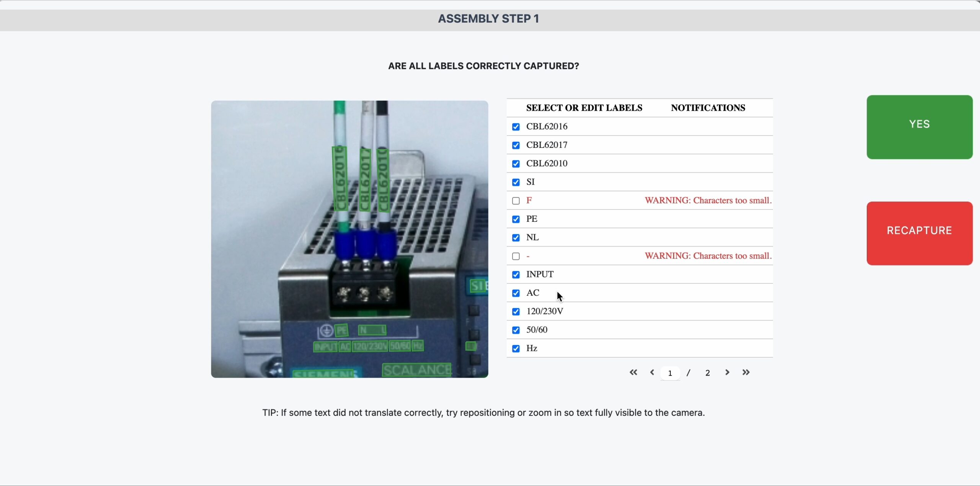The width and height of the screenshot is (980, 486).
Task: Click the captured device image
Action: [350, 239]
